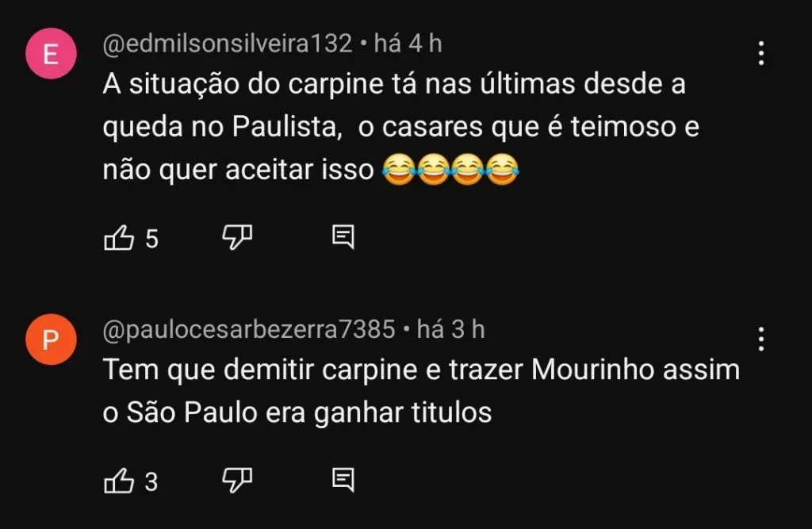Reply to @paulocesarbezerra7385's comment

coord(344,477)
